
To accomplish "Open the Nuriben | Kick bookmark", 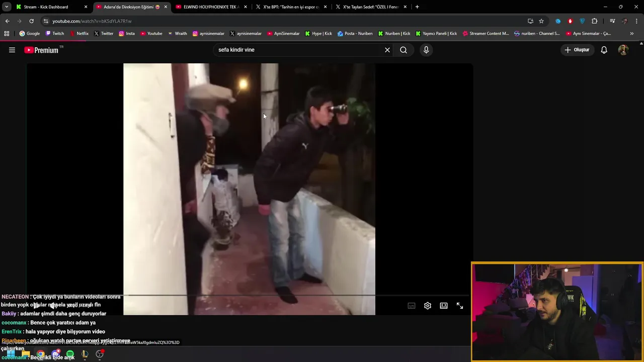I will click(394, 34).
